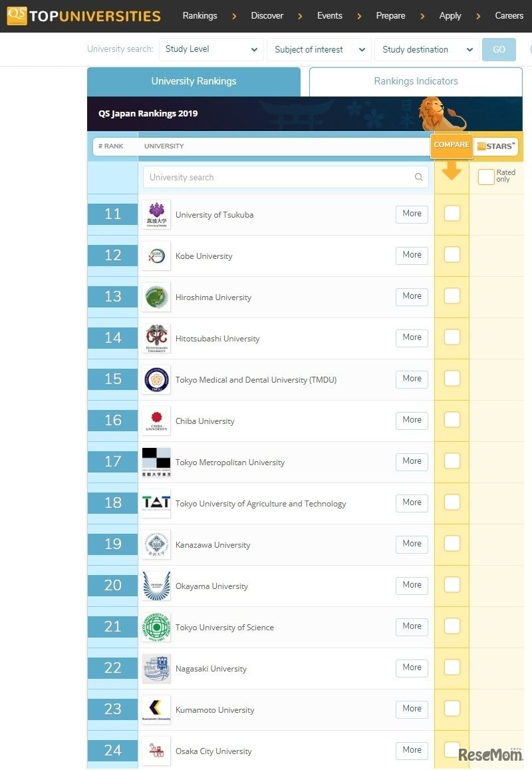Click the TAT university logo
This screenshot has width=532, height=770.
click(156, 503)
